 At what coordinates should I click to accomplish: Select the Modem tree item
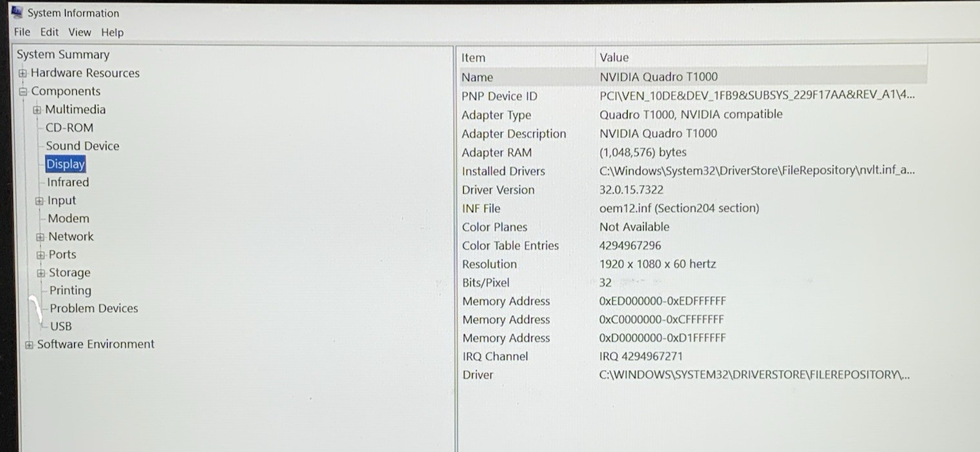point(68,219)
